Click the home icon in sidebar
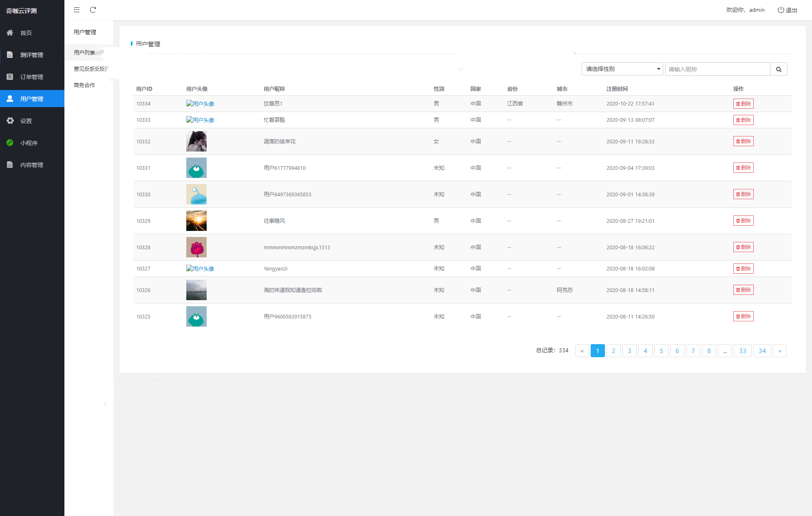812x516 pixels. pos(10,33)
